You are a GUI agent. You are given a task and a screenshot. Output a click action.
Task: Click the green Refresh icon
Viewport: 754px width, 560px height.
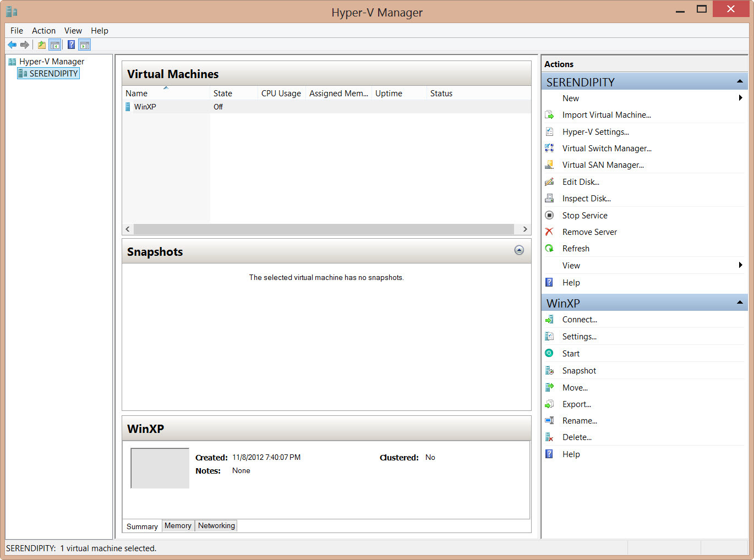click(549, 249)
